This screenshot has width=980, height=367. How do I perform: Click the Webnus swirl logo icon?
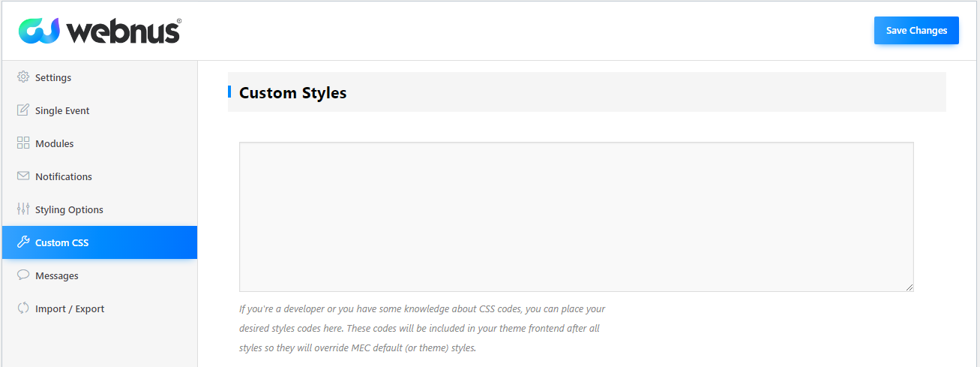click(39, 31)
